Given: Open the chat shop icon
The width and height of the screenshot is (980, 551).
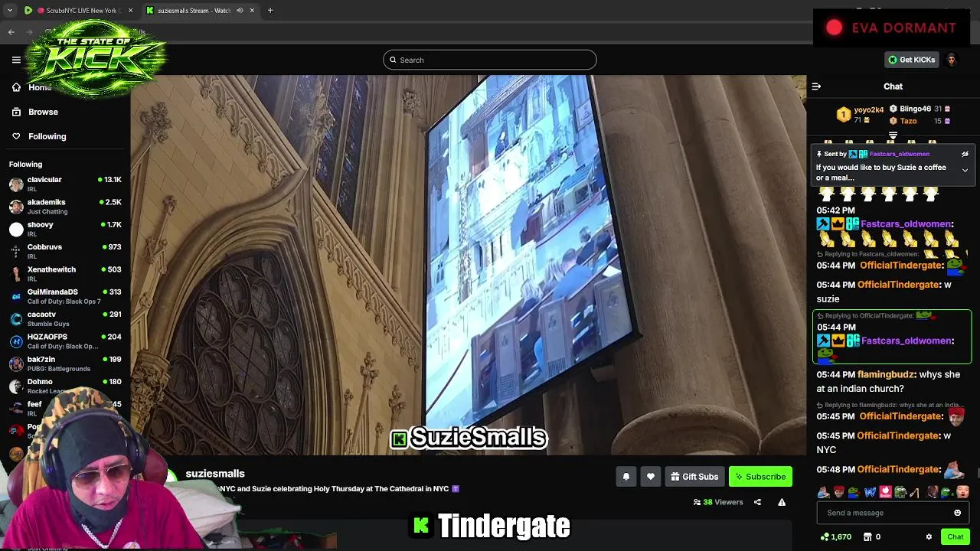Looking at the screenshot, I should (x=869, y=537).
